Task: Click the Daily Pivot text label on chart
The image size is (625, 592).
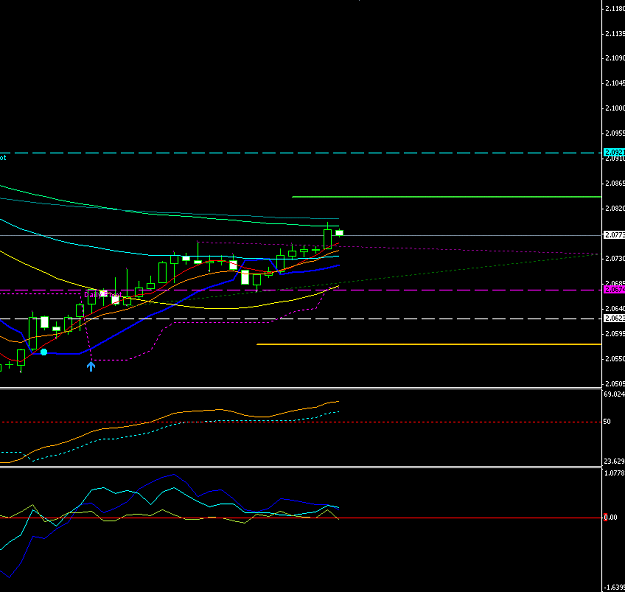Action: [102, 295]
